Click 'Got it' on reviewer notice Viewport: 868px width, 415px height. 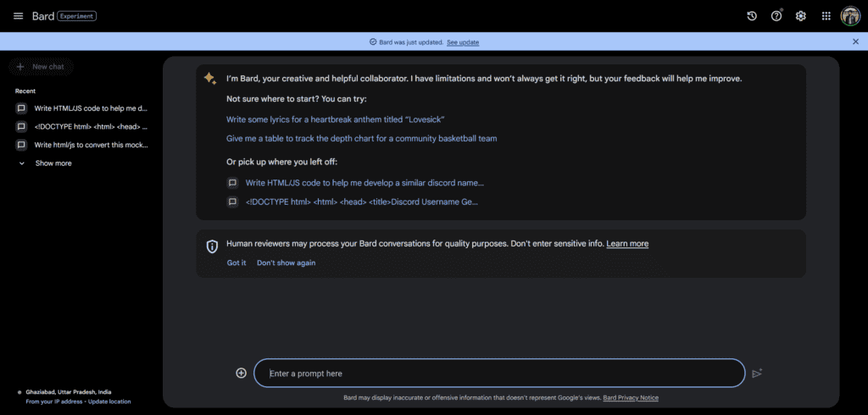[x=236, y=263]
